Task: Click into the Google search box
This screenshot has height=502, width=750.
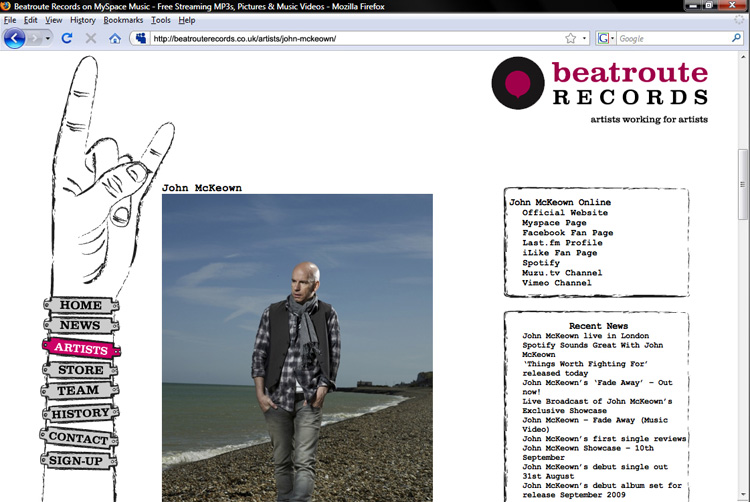Action: 673,38
